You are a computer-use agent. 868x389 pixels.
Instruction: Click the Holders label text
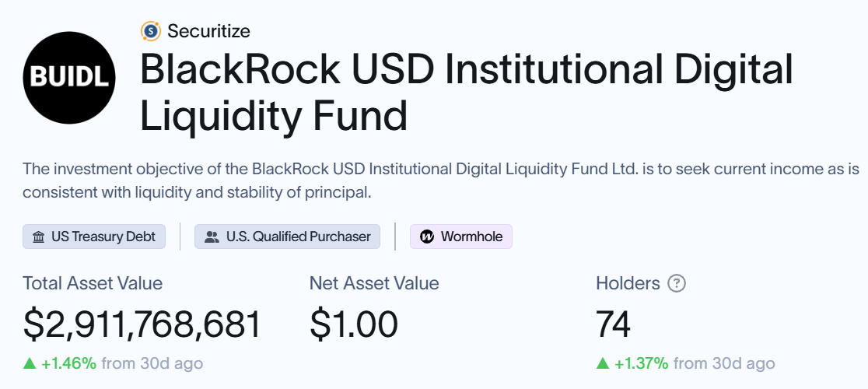(628, 283)
